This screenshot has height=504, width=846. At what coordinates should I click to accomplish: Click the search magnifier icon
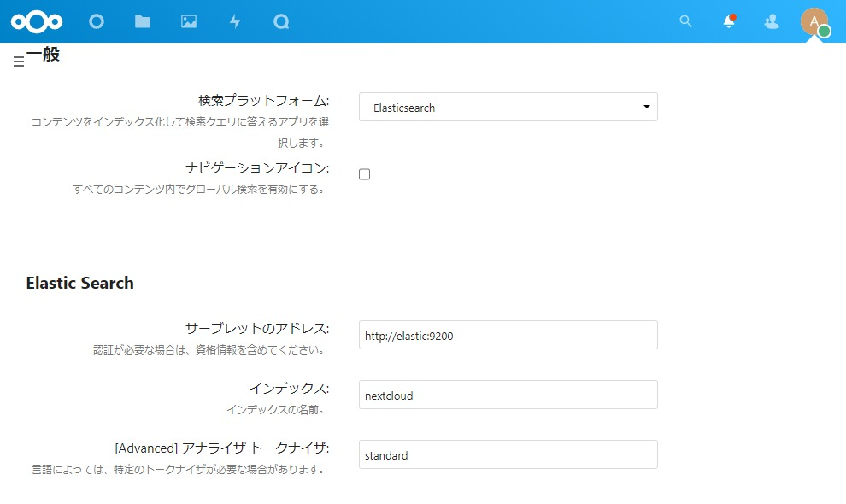[x=685, y=21]
